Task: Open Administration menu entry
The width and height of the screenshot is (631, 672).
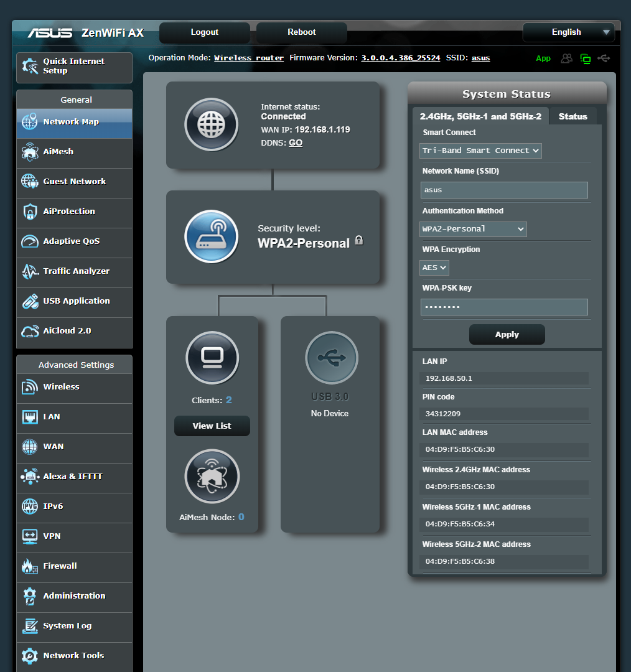Action: (x=74, y=596)
